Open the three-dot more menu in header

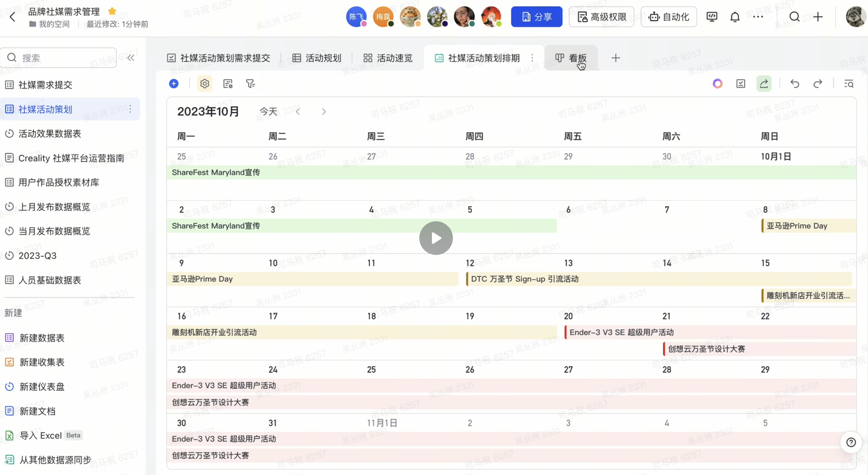[758, 17]
